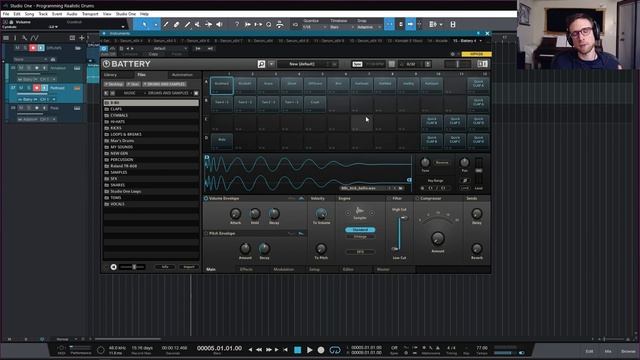Open the Effects page tab in Battery
The image size is (640, 360).
point(246,269)
